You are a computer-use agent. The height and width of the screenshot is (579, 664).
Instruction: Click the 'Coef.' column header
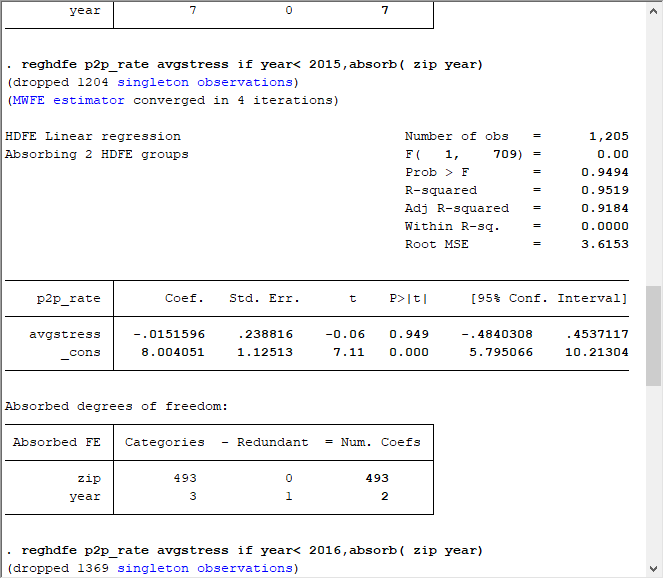pos(184,298)
